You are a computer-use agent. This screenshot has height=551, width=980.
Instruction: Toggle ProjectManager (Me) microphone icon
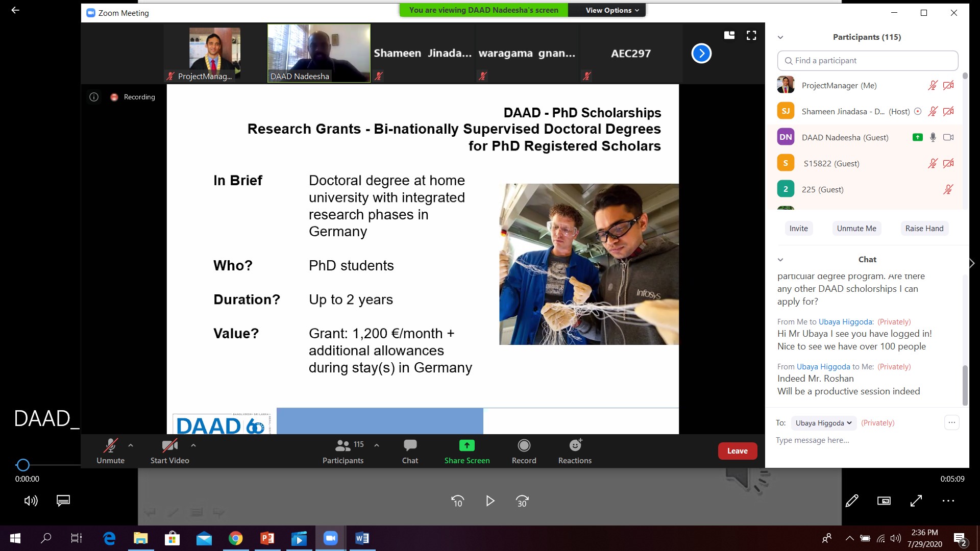coord(933,86)
